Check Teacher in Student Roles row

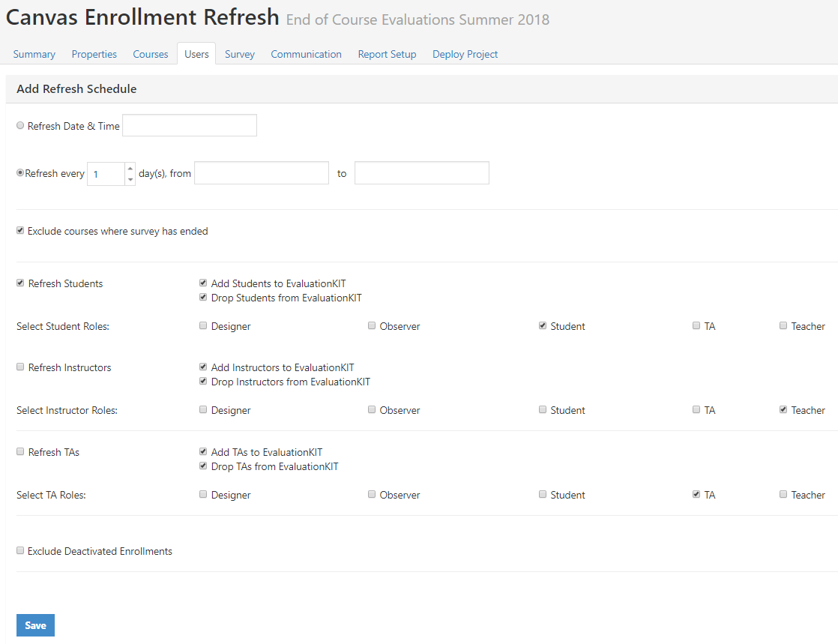point(783,325)
